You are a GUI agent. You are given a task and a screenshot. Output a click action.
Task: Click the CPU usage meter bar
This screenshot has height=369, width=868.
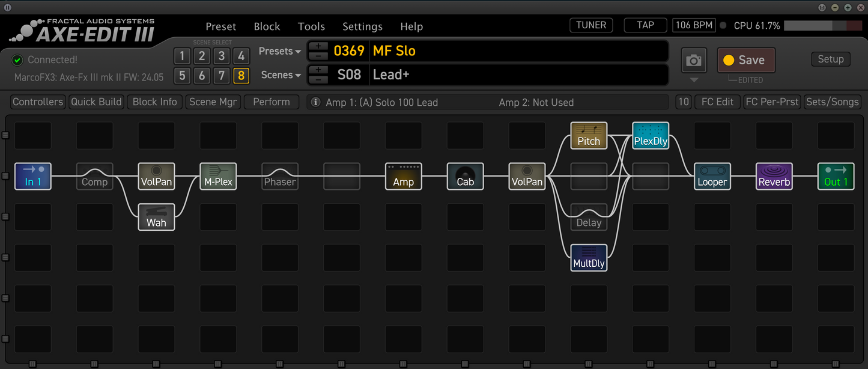coord(823,25)
